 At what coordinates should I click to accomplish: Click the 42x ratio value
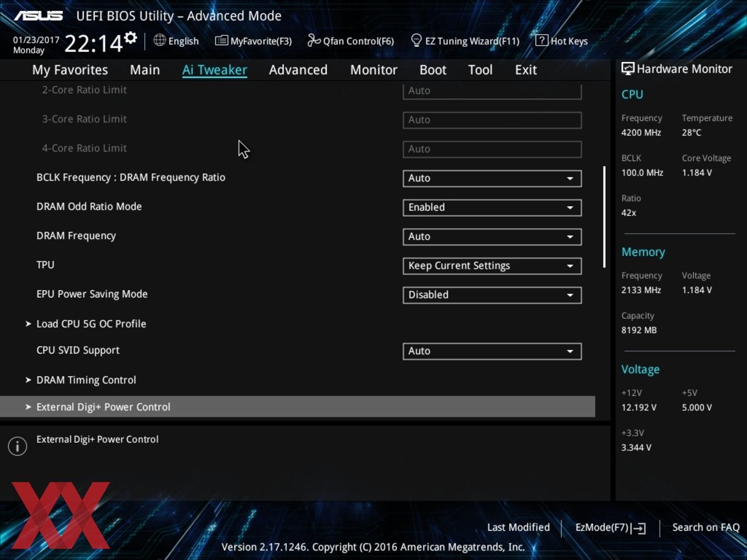pos(629,212)
